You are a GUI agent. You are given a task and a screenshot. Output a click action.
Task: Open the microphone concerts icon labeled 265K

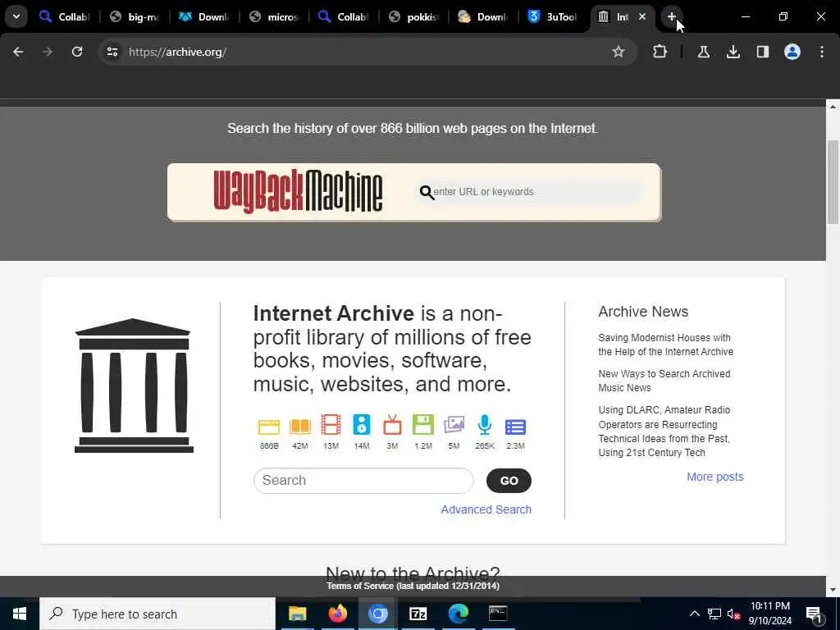[x=485, y=426]
